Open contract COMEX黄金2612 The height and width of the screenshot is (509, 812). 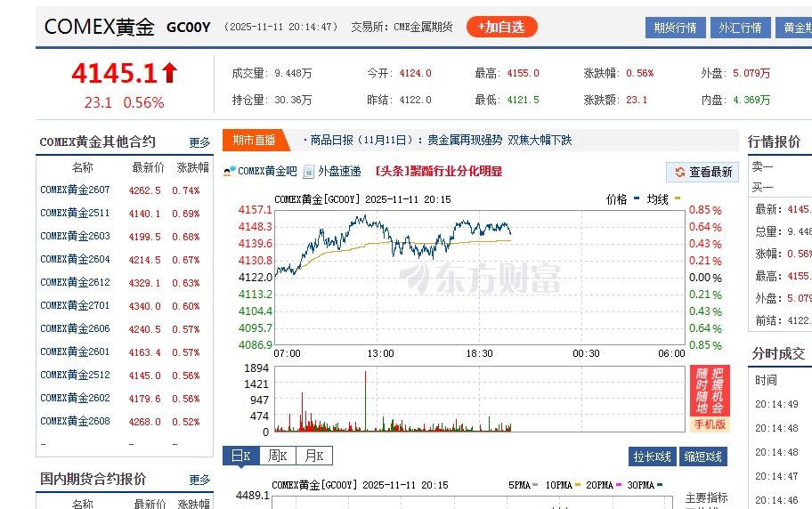coord(75,282)
